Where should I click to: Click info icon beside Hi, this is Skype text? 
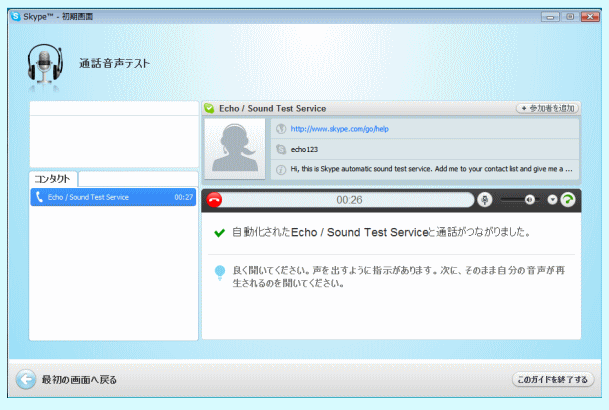point(281,170)
